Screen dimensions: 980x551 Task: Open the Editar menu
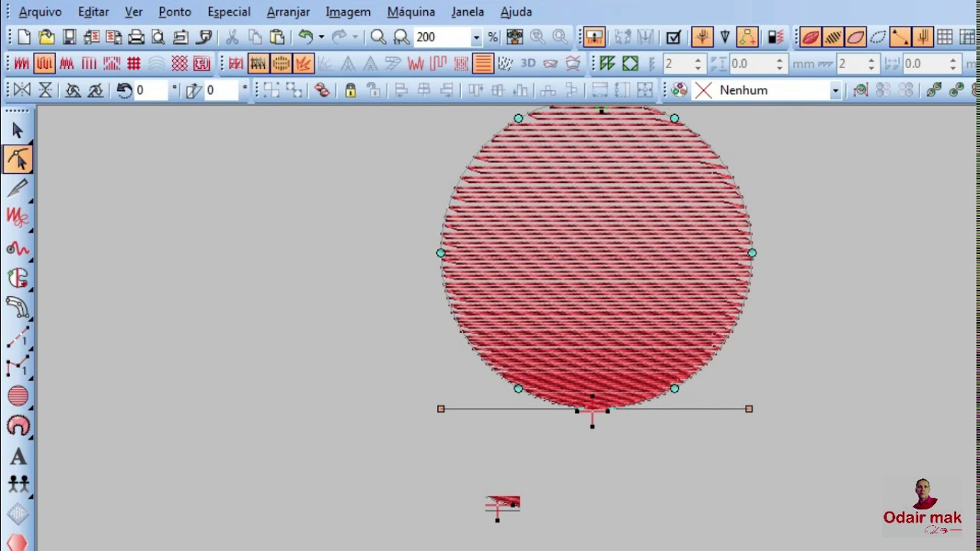click(93, 11)
